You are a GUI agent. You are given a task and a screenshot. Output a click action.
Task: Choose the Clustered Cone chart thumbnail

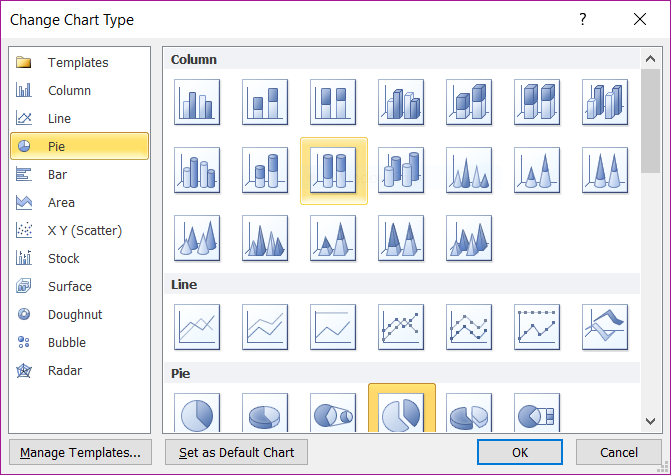(x=469, y=170)
